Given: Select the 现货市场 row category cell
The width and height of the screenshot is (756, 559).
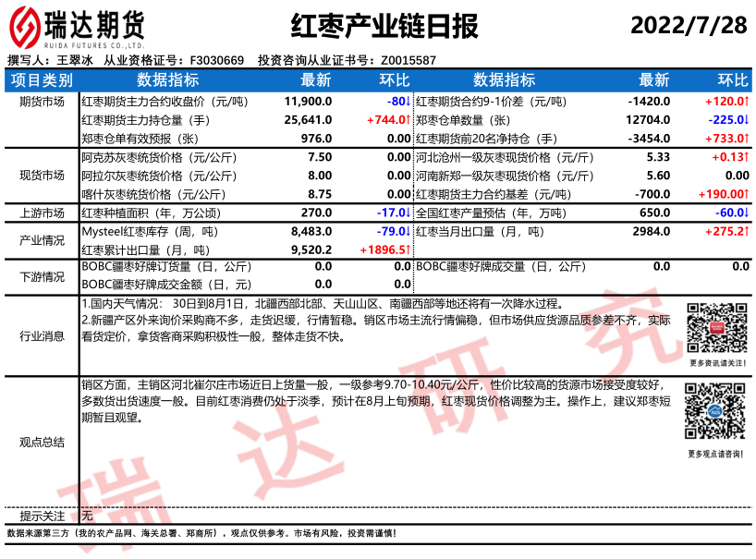Looking at the screenshot, I should (x=42, y=176).
